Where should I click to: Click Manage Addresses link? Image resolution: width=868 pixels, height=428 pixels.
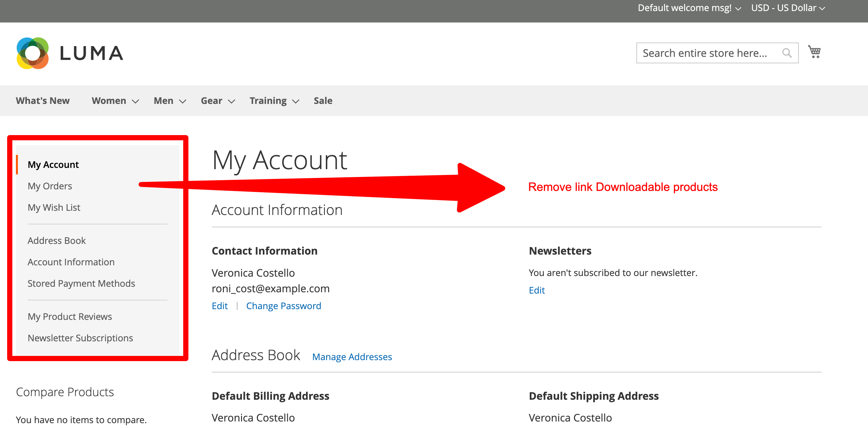[x=352, y=357]
